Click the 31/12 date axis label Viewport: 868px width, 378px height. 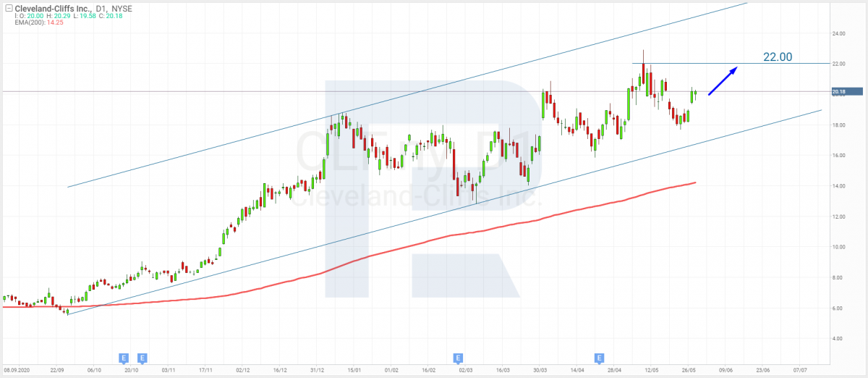318,369
